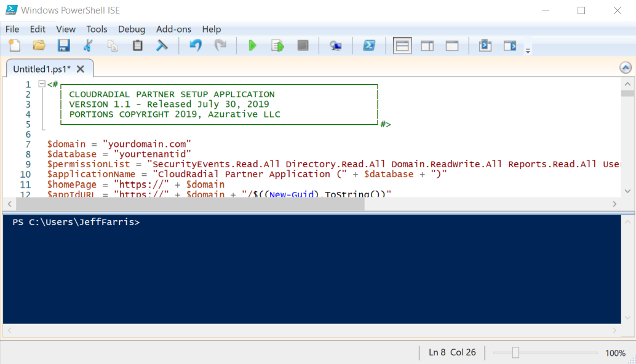Place cursor in "yourtenantid" string
This screenshot has height=364, width=636.
153,154
